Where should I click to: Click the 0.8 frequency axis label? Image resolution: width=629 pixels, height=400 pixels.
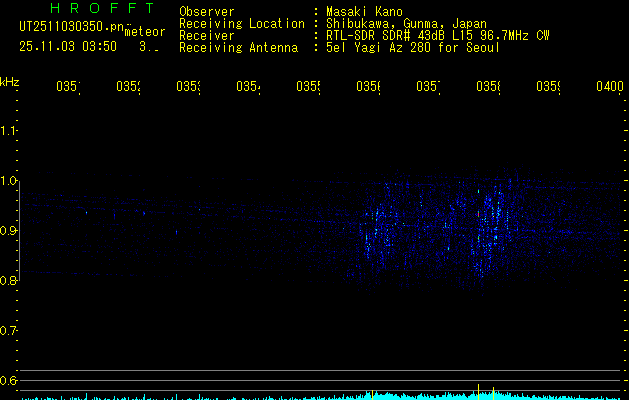(x=9, y=281)
